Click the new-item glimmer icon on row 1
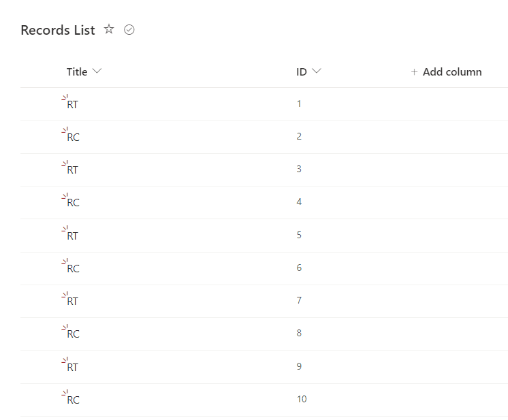 [x=65, y=99]
